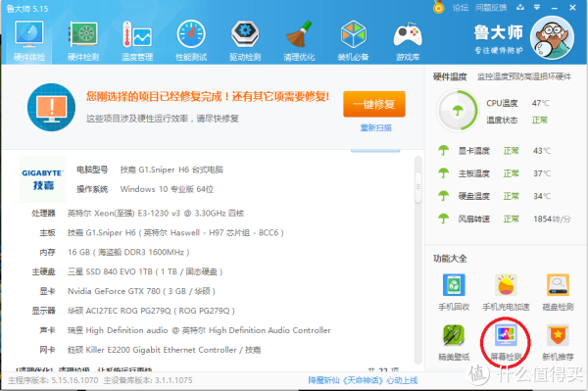Open 手机回收 tool
588x391 pixels.
tap(454, 292)
